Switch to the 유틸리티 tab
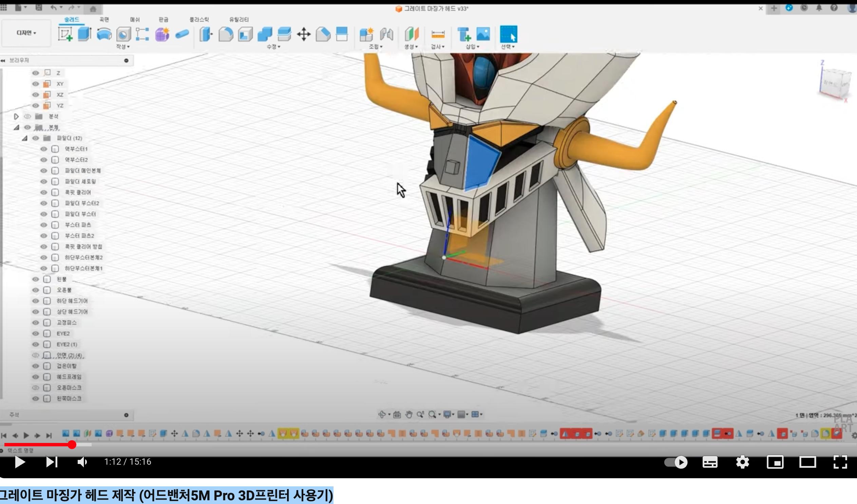The width and height of the screenshot is (857, 504). [239, 19]
